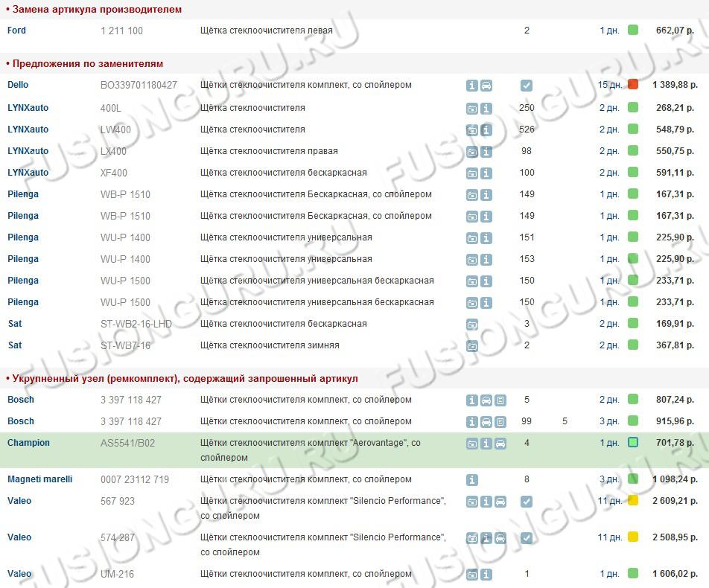View photo of LYNXauto LW400
Image resolution: width=709 pixels, height=588 pixels.
click(471, 130)
